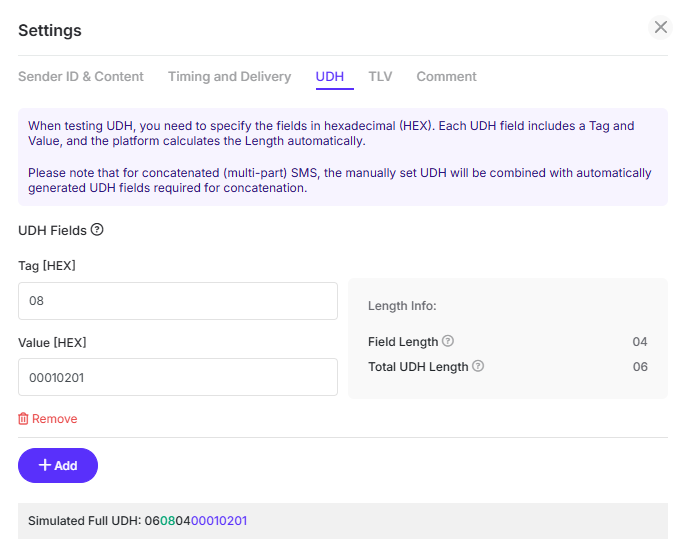This screenshot has width=686, height=552.
Task: Click the help icon beside UDH Fields
Action: point(97,230)
